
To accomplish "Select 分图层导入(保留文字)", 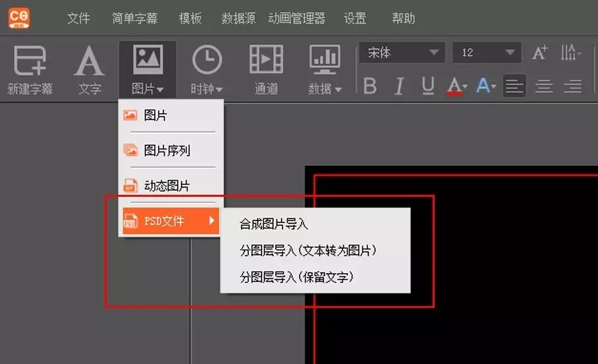I will pyautogui.click(x=297, y=276).
